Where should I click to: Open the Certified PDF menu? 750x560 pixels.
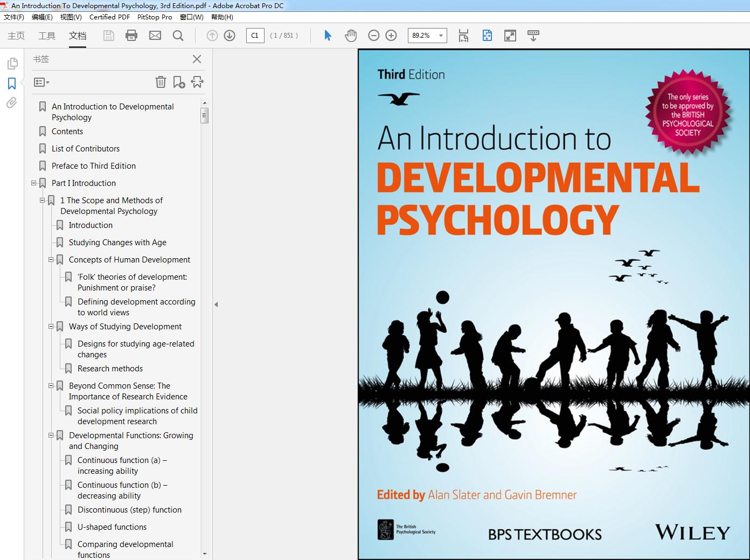(109, 17)
